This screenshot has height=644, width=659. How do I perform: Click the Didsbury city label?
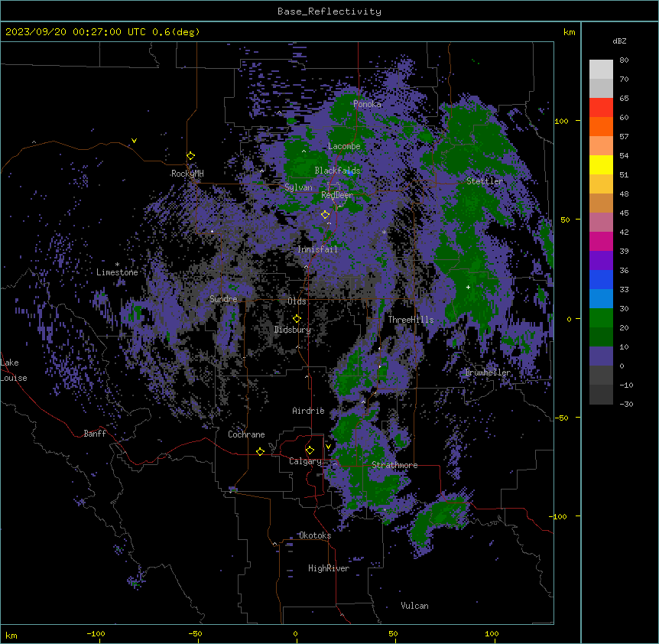pos(293,330)
